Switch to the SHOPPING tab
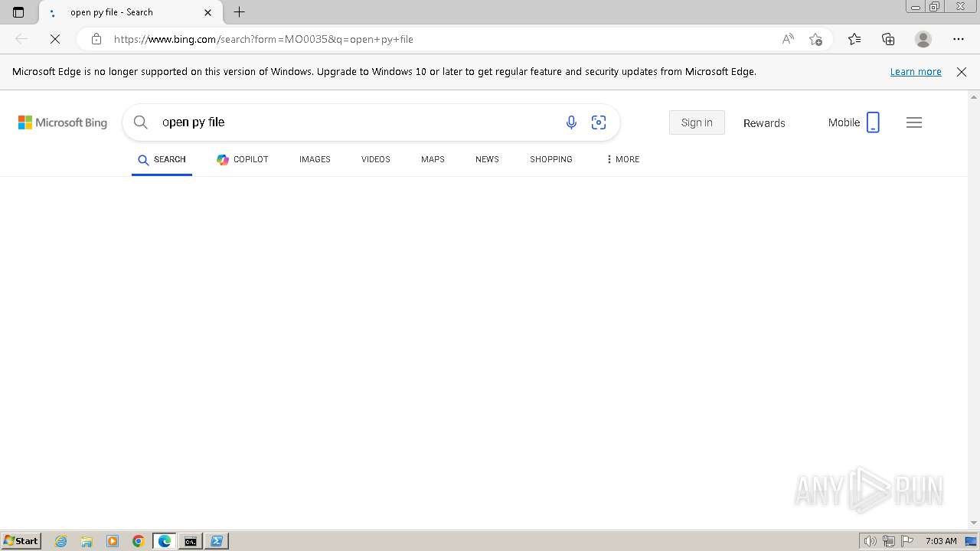 click(x=551, y=159)
